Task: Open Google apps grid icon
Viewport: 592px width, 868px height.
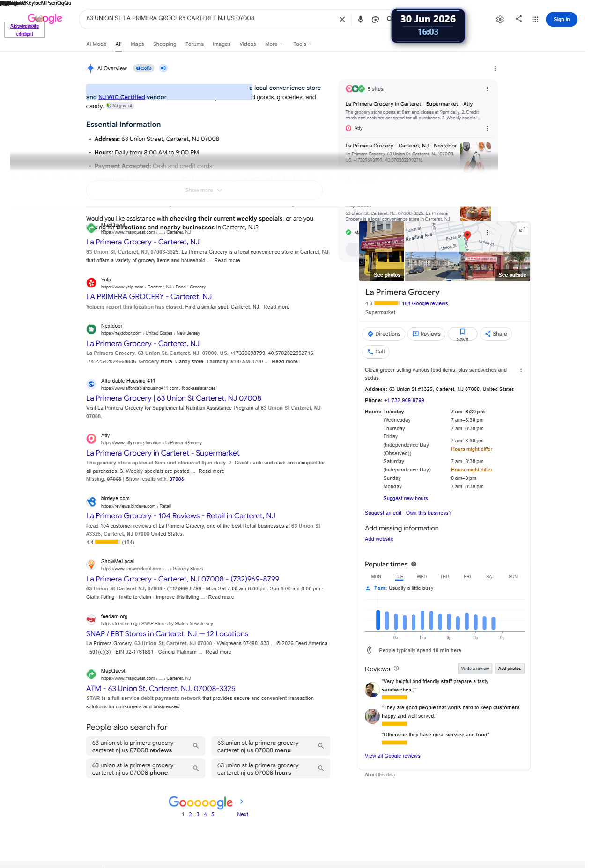Action: [x=535, y=19]
